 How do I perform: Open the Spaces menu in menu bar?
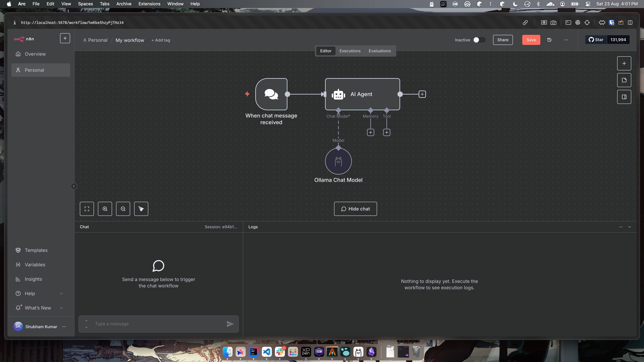[85, 4]
